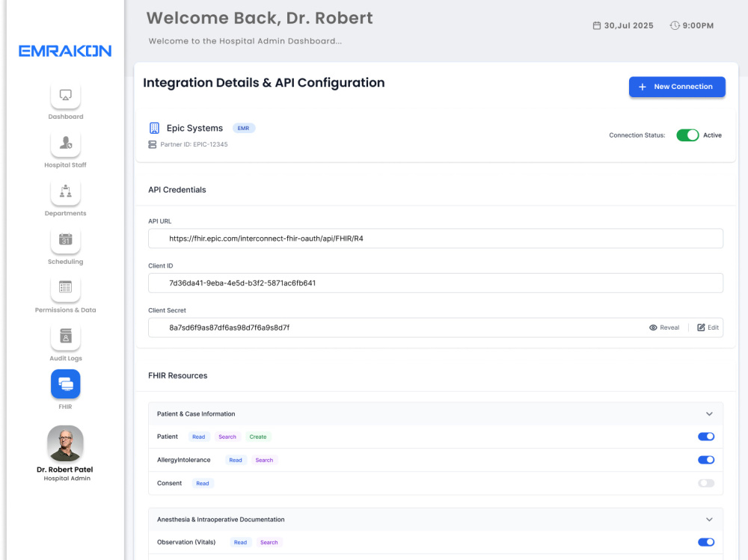The image size is (748, 560).
Task: Click the Patient Read permission tag
Action: click(198, 437)
